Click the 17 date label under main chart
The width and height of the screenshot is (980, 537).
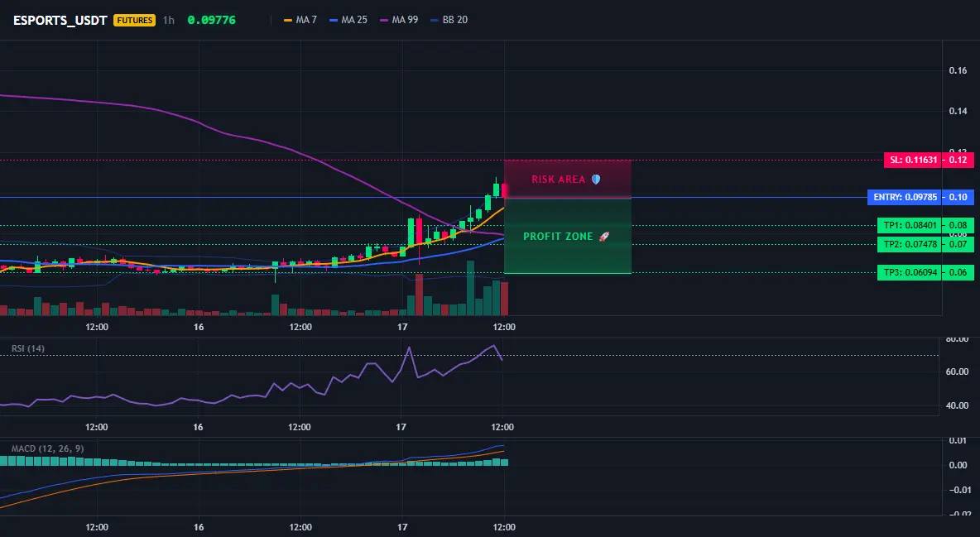point(402,327)
